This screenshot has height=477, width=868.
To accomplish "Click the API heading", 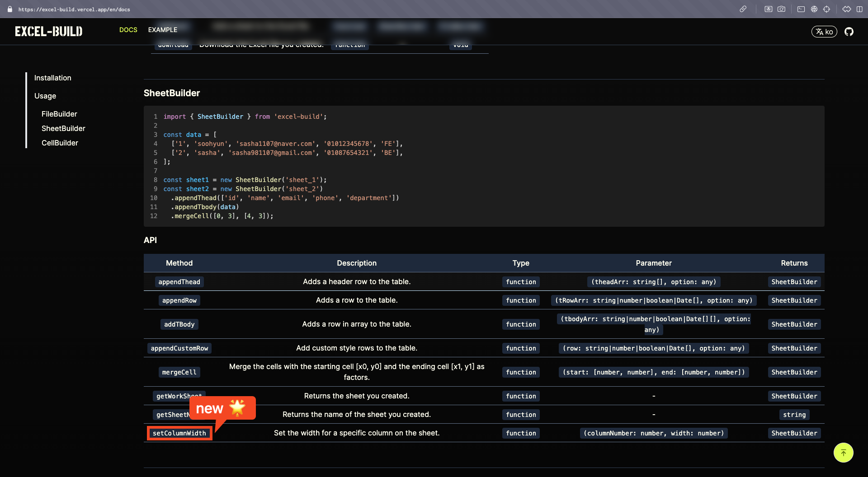I will click(x=150, y=240).
